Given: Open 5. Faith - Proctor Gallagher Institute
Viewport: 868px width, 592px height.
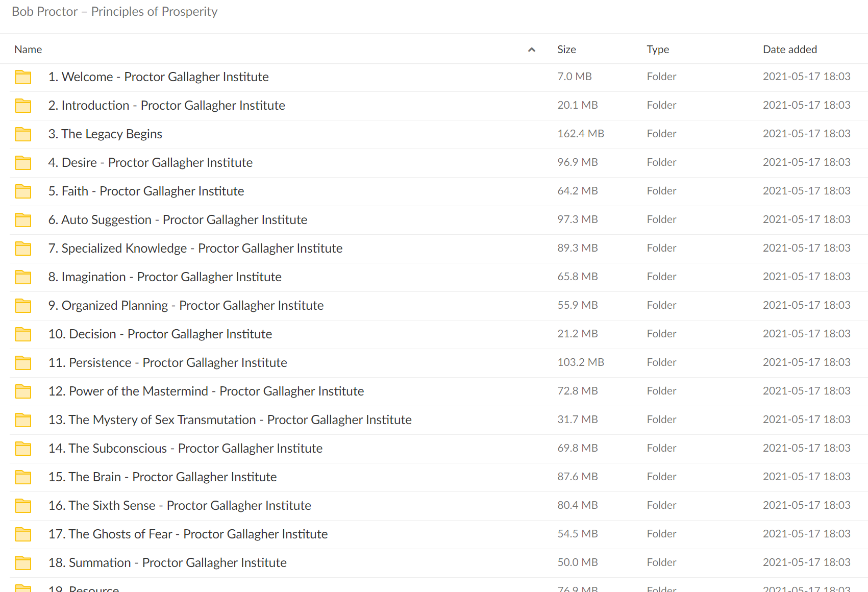Looking at the screenshot, I should pos(146,191).
